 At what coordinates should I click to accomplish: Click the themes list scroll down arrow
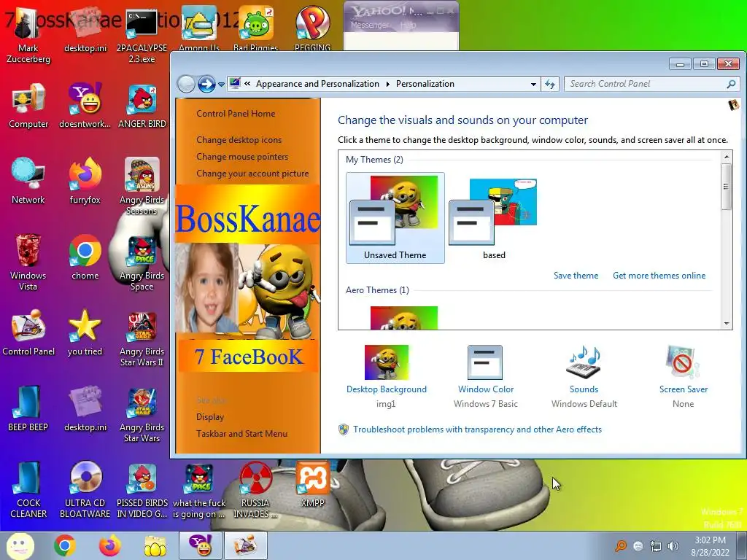coord(727,323)
